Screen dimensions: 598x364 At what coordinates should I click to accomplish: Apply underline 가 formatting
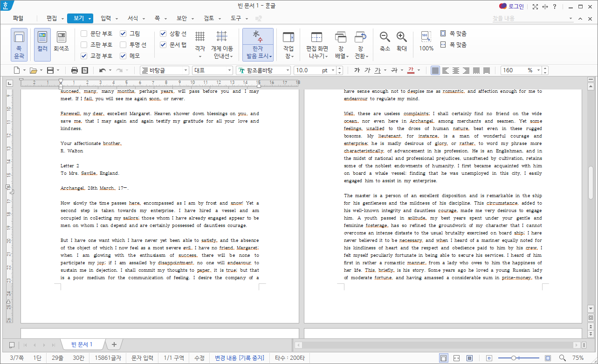click(377, 70)
